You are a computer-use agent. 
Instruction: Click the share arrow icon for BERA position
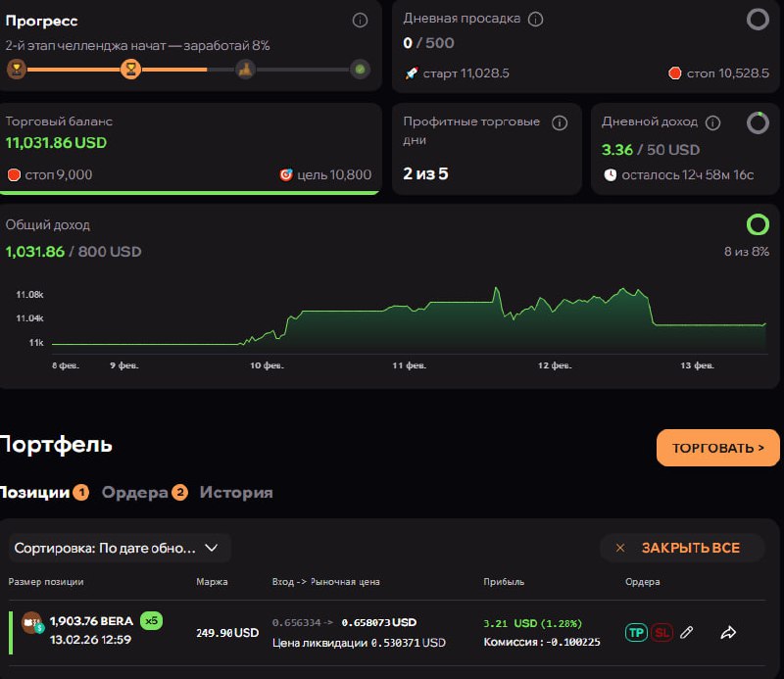tap(728, 633)
